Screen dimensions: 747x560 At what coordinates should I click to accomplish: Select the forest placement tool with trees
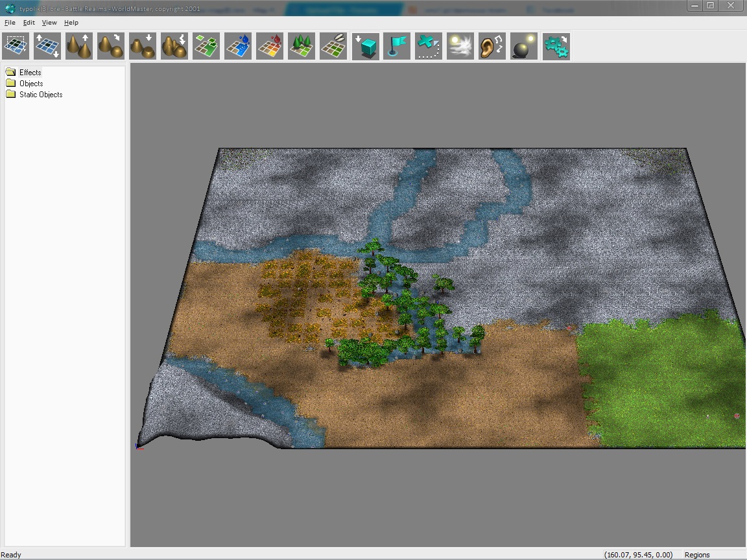click(302, 46)
